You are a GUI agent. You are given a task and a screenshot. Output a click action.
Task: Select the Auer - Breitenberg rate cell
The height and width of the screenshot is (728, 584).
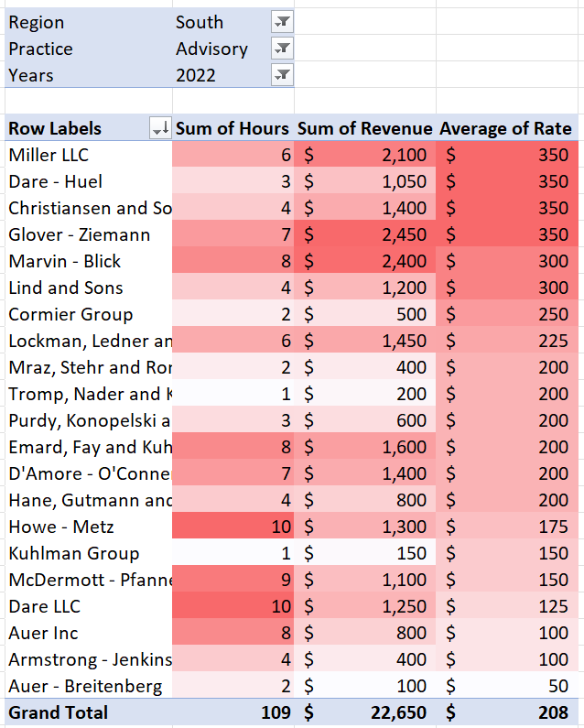tap(508, 686)
